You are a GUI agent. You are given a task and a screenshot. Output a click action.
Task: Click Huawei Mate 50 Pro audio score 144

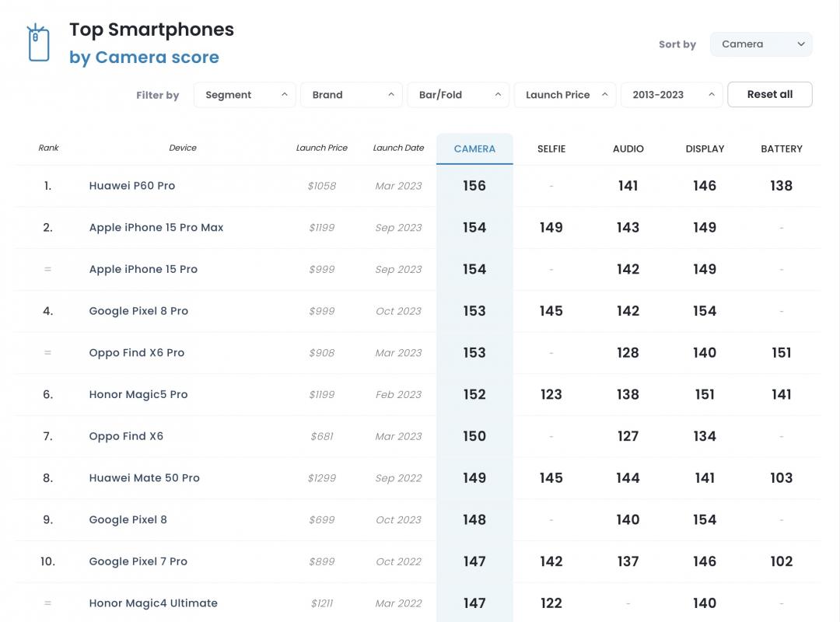pyautogui.click(x=628, y=478)
